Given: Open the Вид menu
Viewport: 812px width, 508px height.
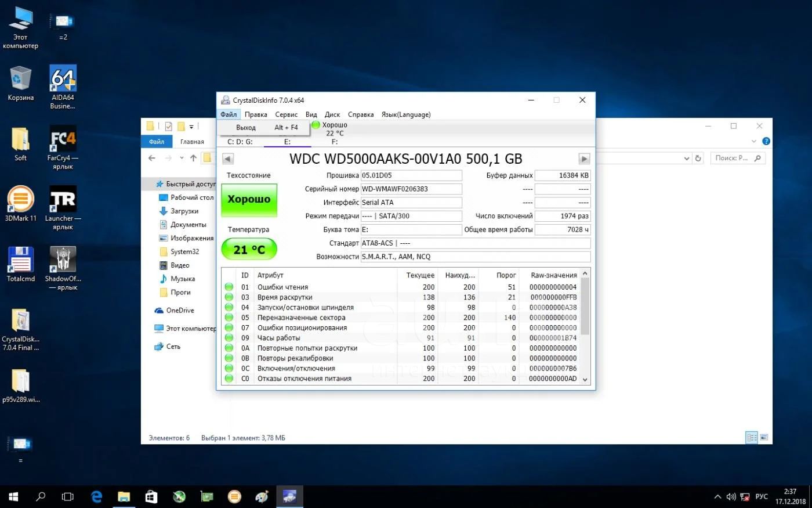Looking at the screenshot, I should point(311,114).
